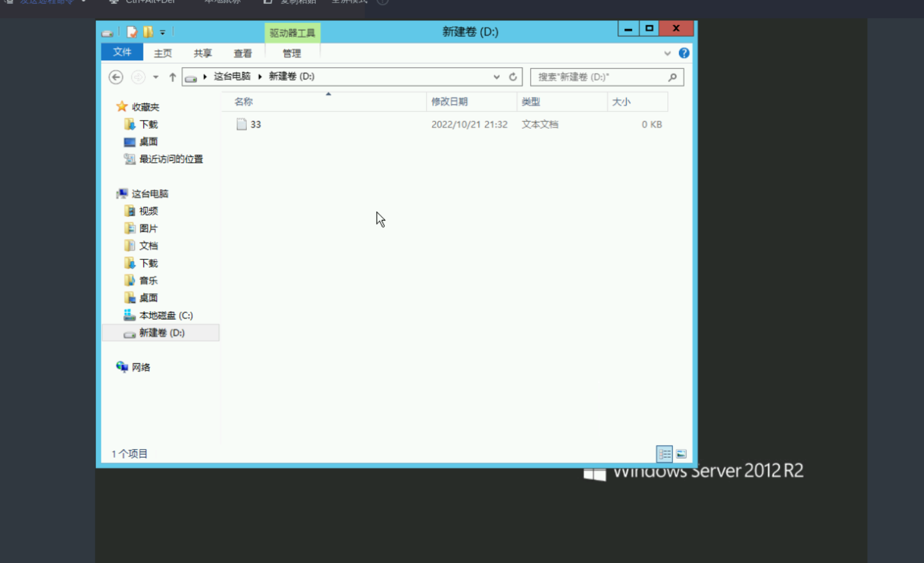Open the Customize Quick Access Toolbar dropdown
This screenshot has height=563, width=924.
coord(163,32)
